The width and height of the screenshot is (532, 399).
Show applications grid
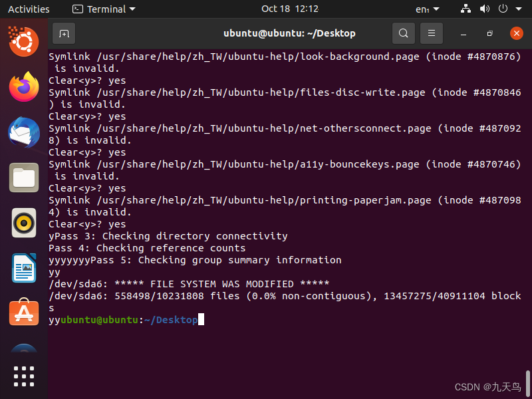(x=24, y=376)
